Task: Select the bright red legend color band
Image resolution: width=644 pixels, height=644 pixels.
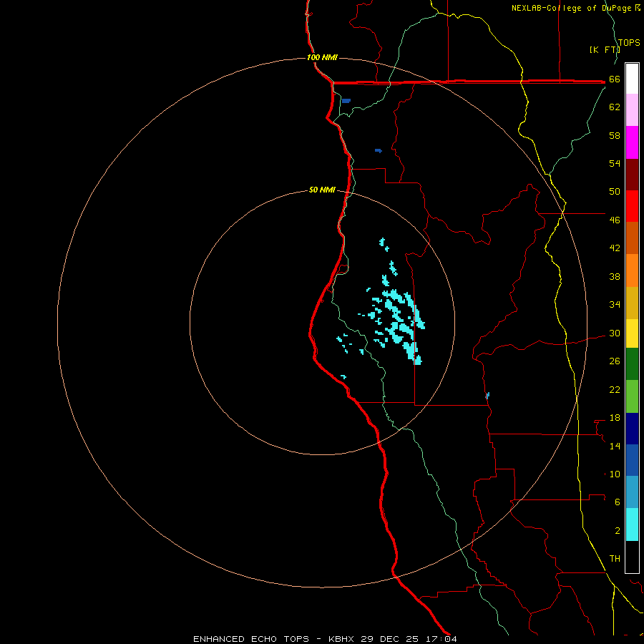Action: (x=632, y=206)
